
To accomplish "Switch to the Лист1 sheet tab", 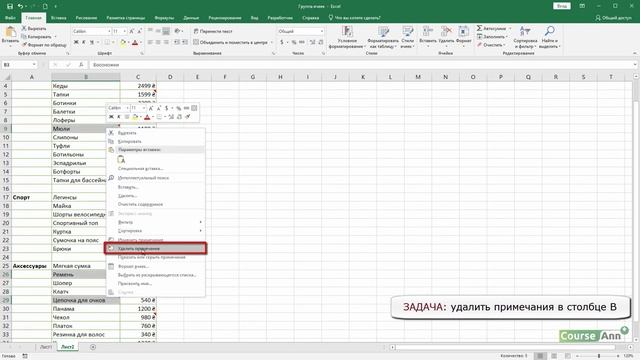I will pyautogui.click(x=45, y=347).
